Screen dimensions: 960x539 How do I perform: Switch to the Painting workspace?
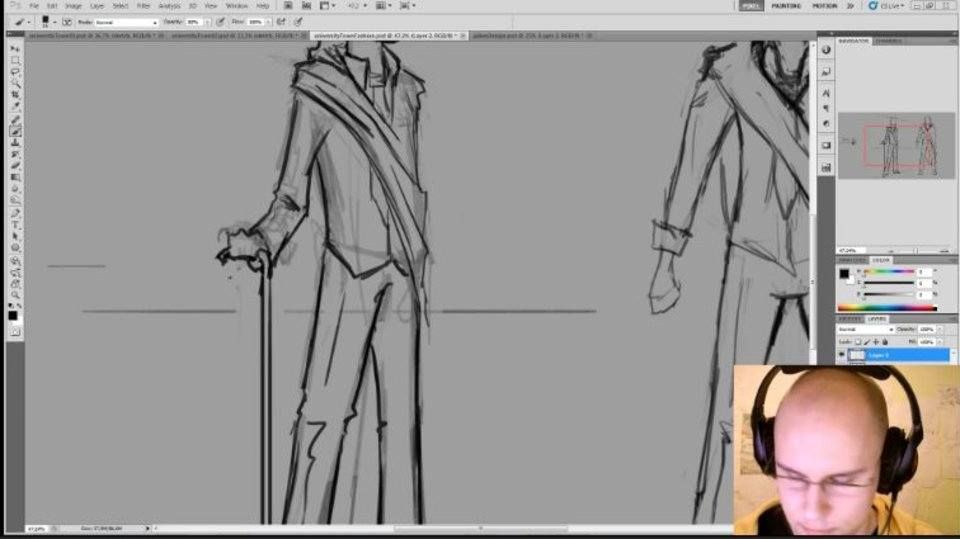(x=786, y=6)
